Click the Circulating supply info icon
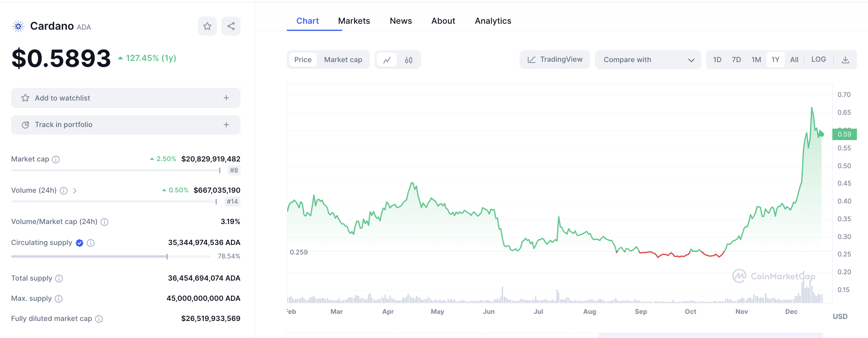 (91, 243)
